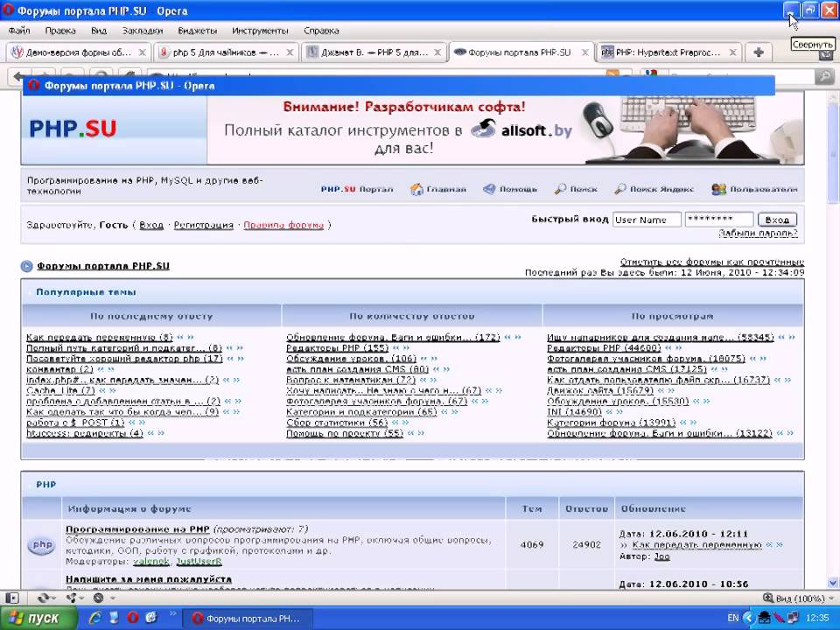Click the Вход login link in greeting
The height and width of the screenshot is (630, 840).
tap(151, 225)
